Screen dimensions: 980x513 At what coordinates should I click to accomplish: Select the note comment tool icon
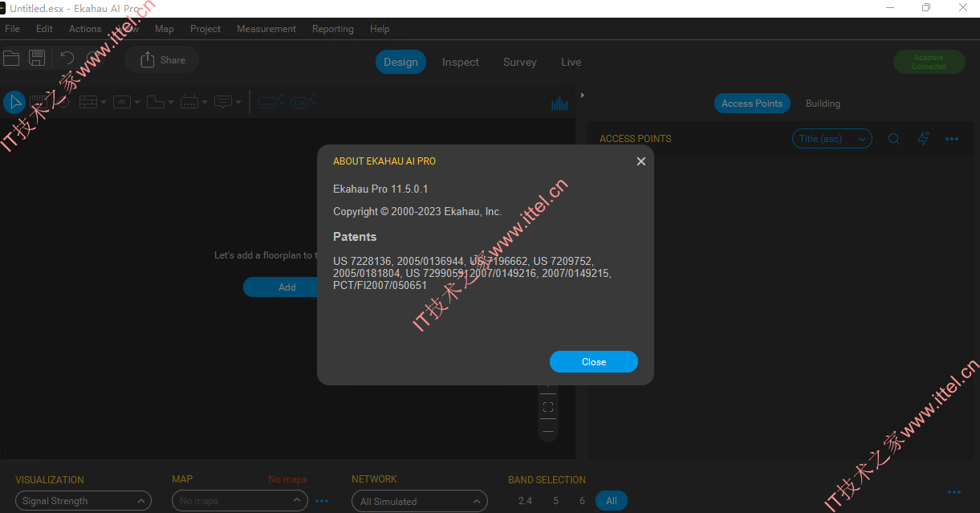pyautogui.click(x=223, y=102)
